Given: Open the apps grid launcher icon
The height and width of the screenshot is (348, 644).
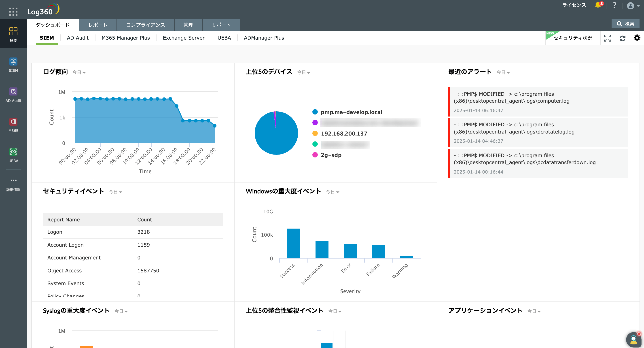Looking at the screenshot, I should click(13, 11).
